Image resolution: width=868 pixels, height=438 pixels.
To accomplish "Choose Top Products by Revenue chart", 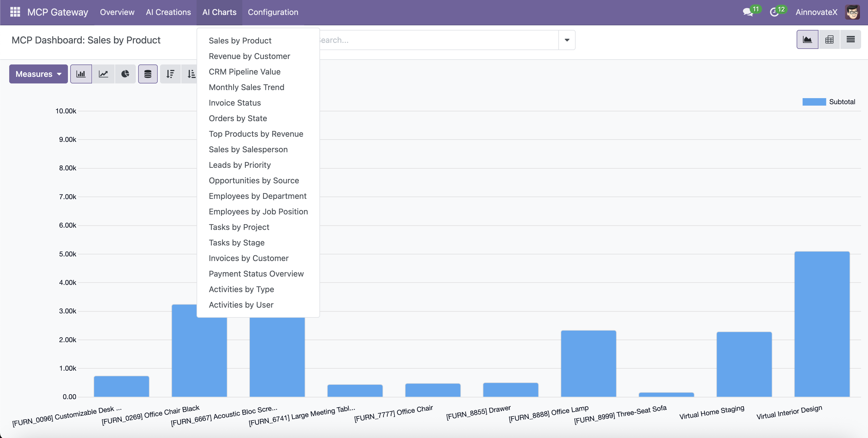I will point(256,134).
